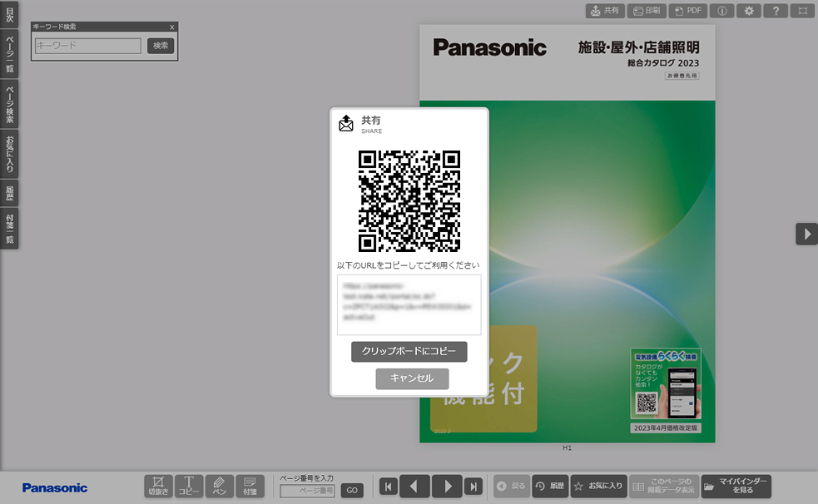Focus the キーワード search input field
Screen dimensions: 818x504
(x=87, y=46)
